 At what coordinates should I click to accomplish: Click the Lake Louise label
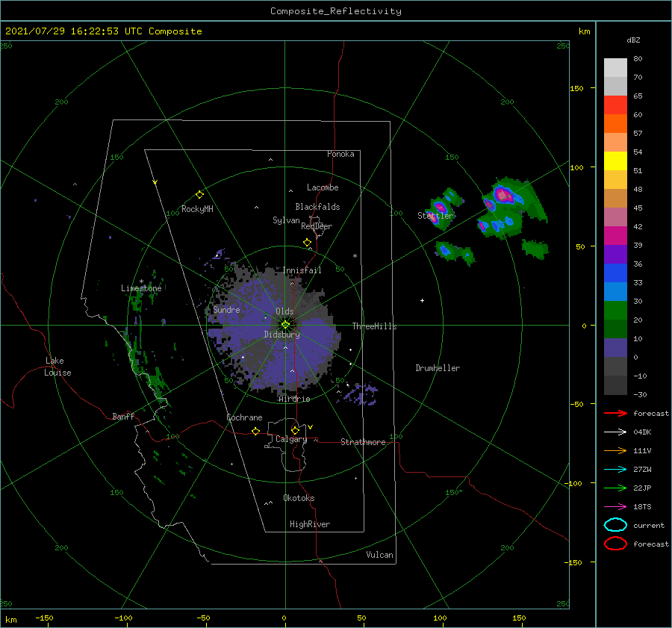(x=57, y=367)
